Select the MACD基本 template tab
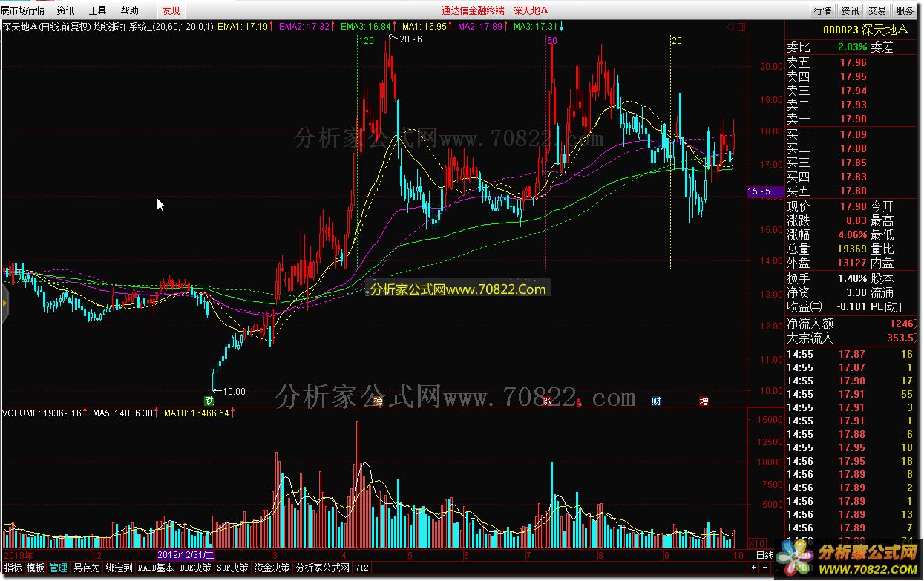Image resolution: width=924 pixels, height=581 pixels. [156, 568]
